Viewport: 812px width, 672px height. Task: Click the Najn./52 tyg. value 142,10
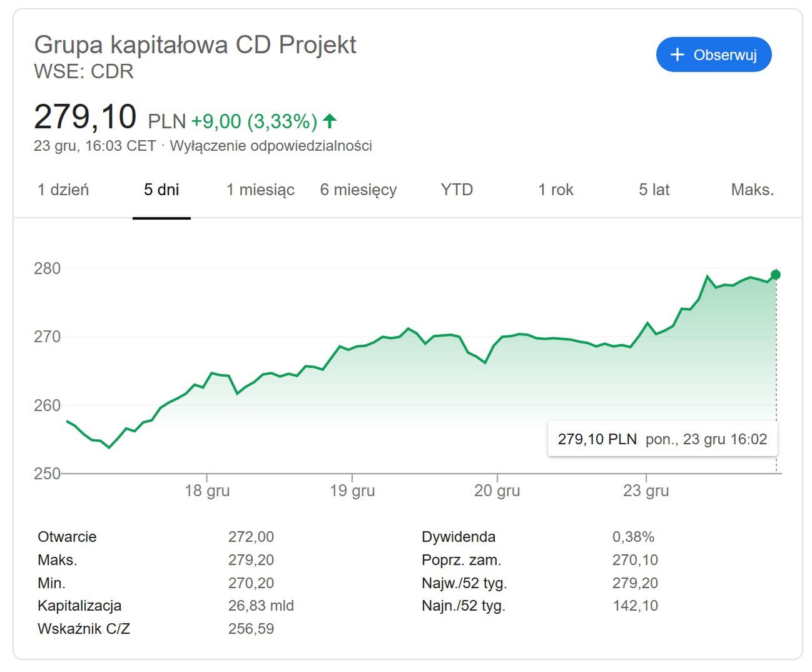pyautogui.click(x=635, y=606)
